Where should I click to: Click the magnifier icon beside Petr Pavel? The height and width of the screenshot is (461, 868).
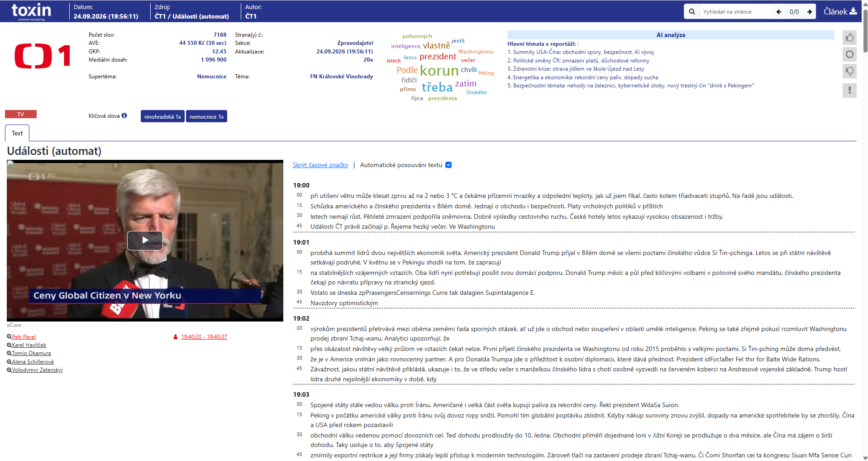9,337
